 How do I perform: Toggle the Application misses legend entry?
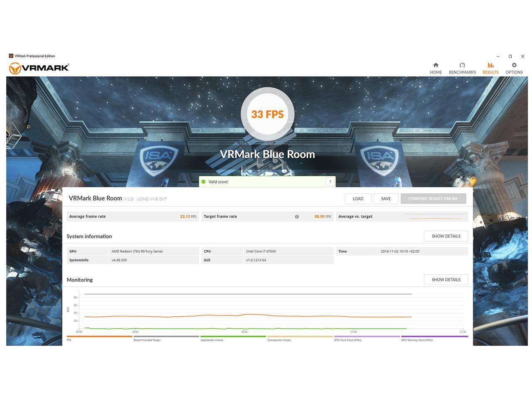coord(233,339)
